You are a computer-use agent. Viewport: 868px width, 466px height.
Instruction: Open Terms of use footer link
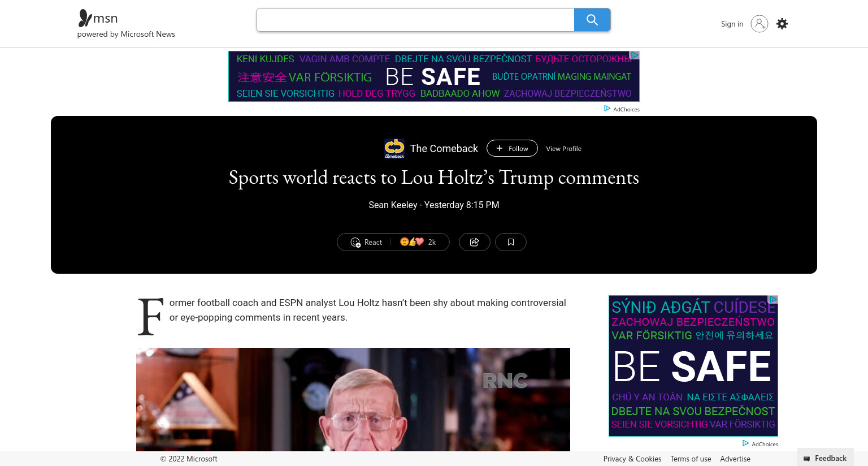tap(691, 459)
